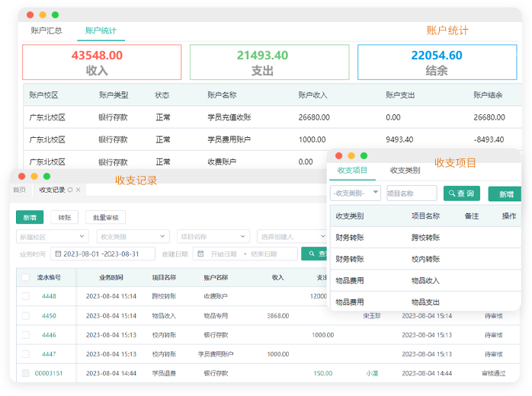Click 开始日期 field of 创建日期
This screenshot has width=532, height=396.
click(223, 254)
